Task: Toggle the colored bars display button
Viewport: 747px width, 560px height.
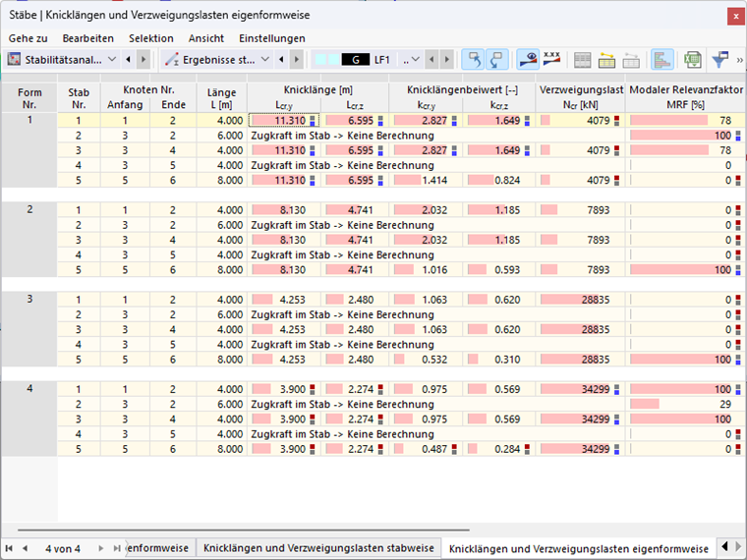Action: pyautogui.click(x=662, y=60)
